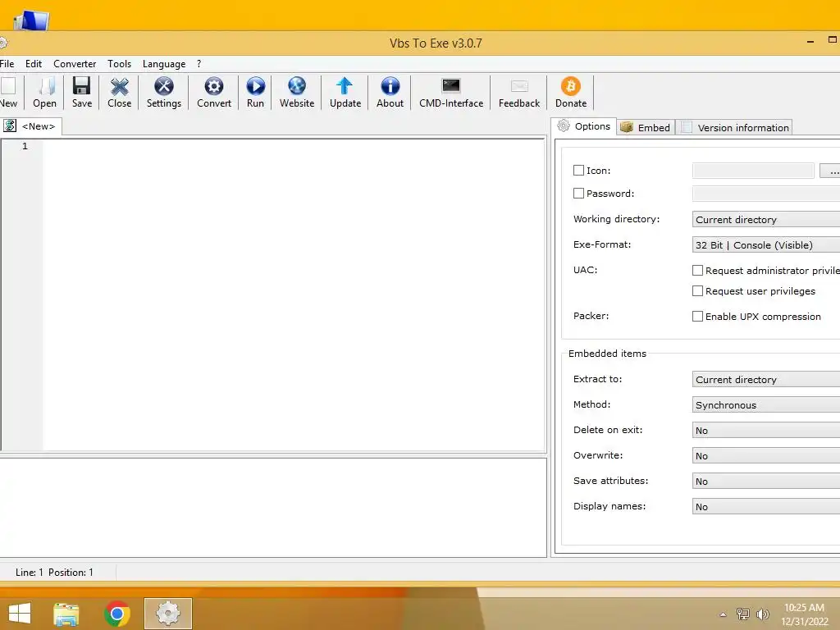The image size is (840, 630).
Task: Enable the Icon checkbox
Action: pos(578,171)
